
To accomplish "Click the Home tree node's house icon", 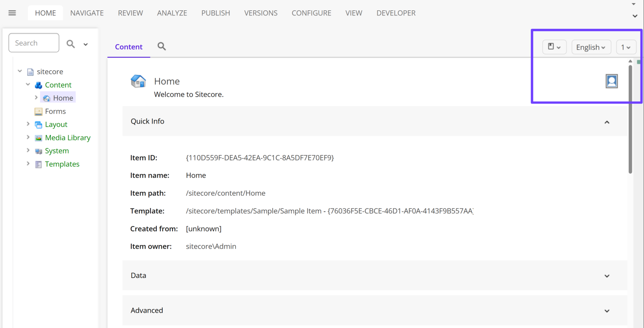I will point(46,98).
